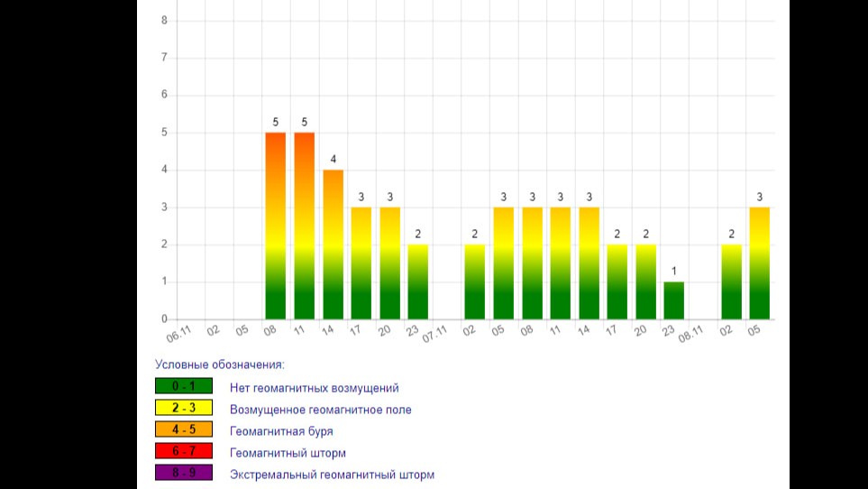Click the 06.11 date label on x-axis
868x489 pixels.
179,335
